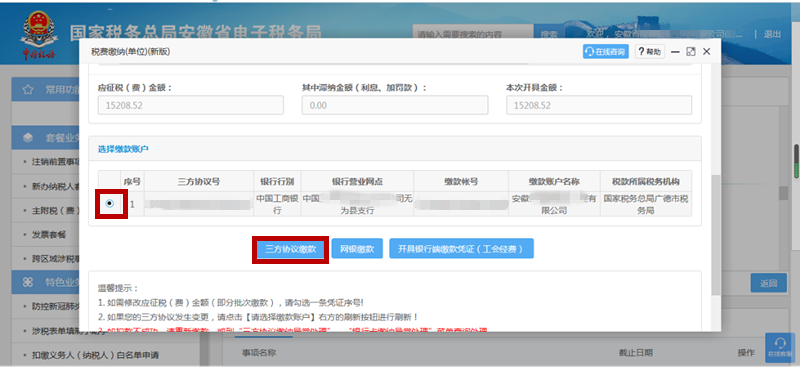Open 注销前置事项 in the sidebar
The image size is (800, 367).
click(55, 162)
